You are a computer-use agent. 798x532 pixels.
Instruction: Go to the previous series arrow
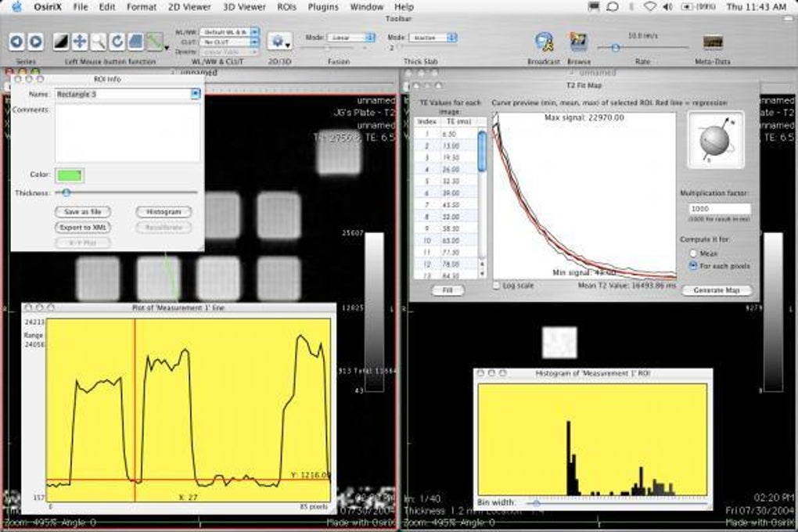(16, 41)
